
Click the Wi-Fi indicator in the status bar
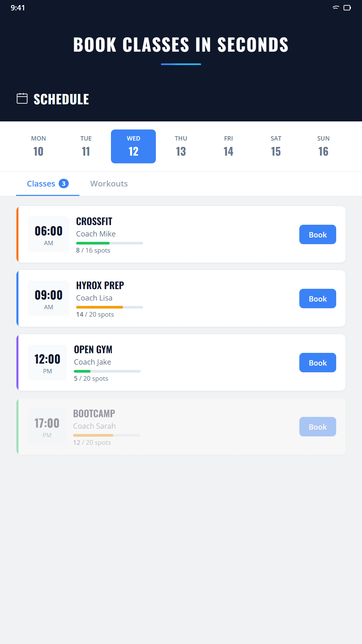click(x=335, y=7)
